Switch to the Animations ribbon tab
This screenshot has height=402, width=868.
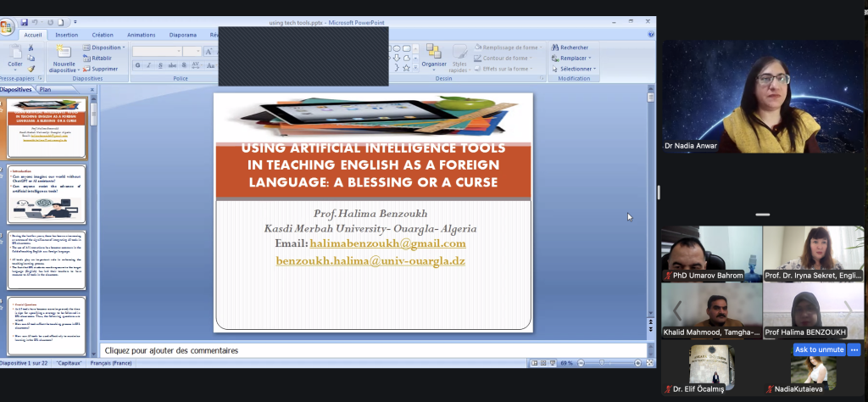142,35
